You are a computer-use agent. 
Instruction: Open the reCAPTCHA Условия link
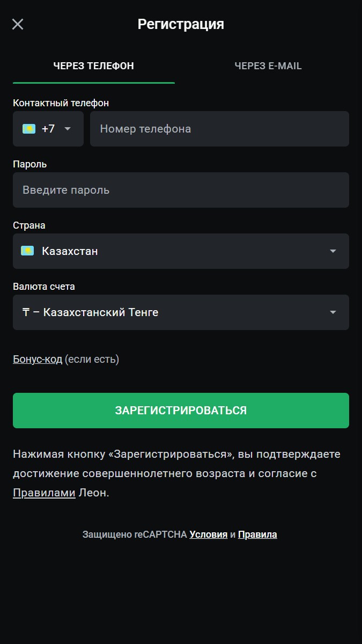pyautogui.click(x=209, y=535)
